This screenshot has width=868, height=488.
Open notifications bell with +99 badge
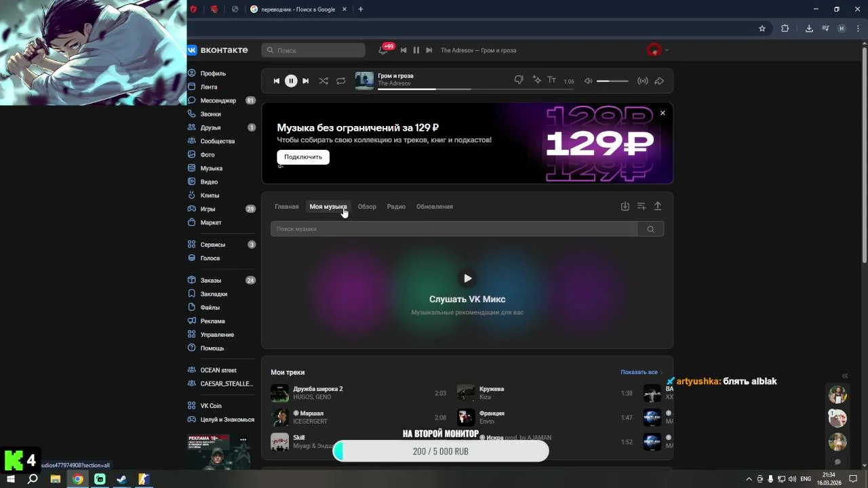pyautogui.click(x=384, y=49)
